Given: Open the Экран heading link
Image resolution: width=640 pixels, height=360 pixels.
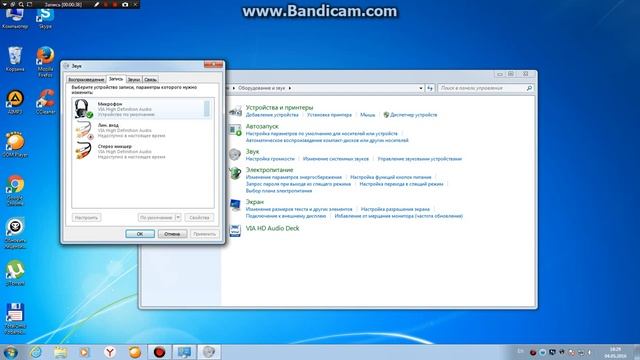Looking at the screenshot, I should [x=255, y=202].
